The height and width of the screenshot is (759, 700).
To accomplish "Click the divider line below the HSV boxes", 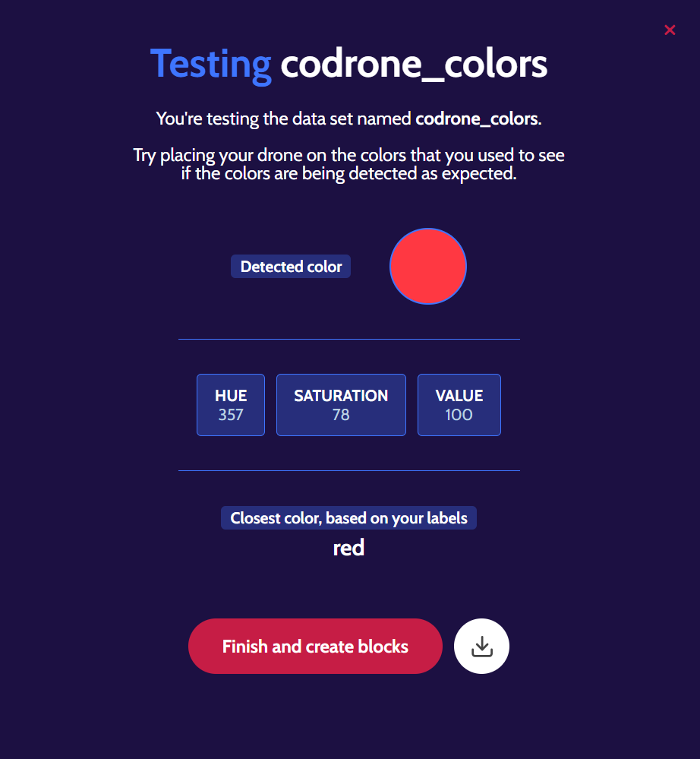I will (348, 471).
